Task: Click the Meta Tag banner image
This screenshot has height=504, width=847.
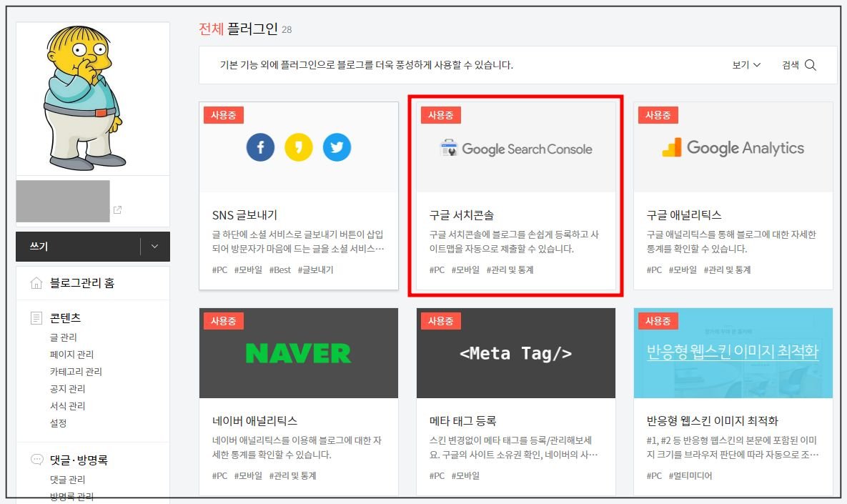Action: point(516,353)
